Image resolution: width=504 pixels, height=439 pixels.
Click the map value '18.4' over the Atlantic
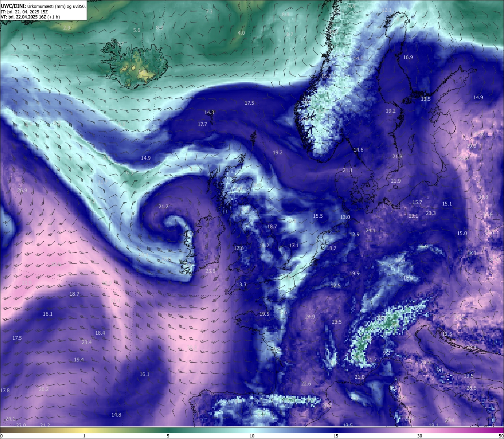tap(100, 333)
